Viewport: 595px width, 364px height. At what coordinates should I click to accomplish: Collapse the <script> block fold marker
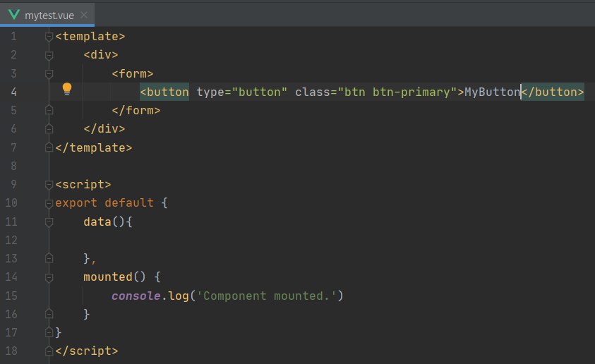coord(49,185)
